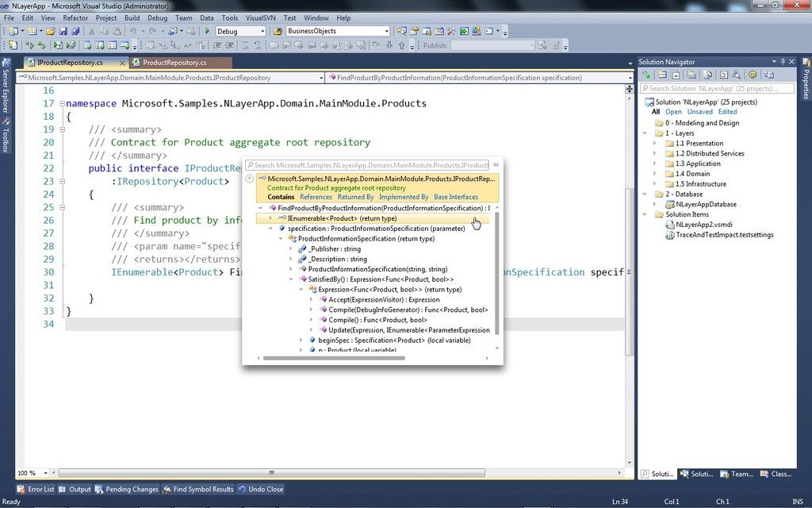This screenshot has height=508, width=812.
Task: Start debugging with green play icon
Action: click(207, 31)
